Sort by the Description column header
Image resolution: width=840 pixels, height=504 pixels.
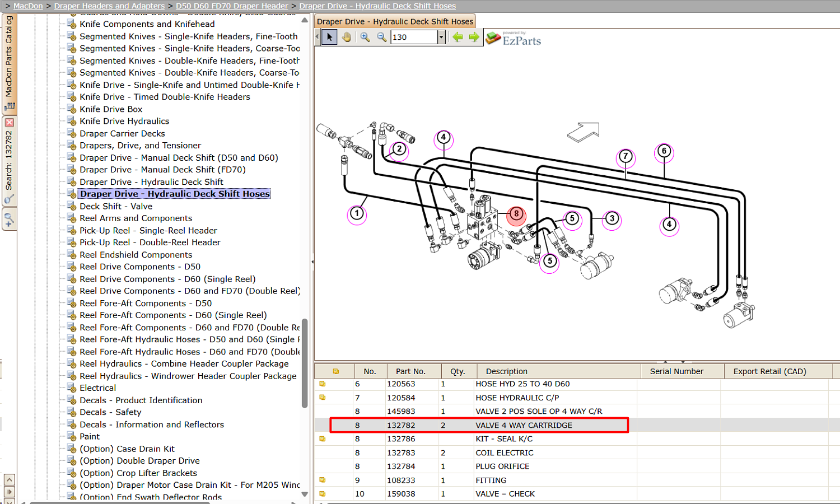pyautogui.click(x=559, y=371)
